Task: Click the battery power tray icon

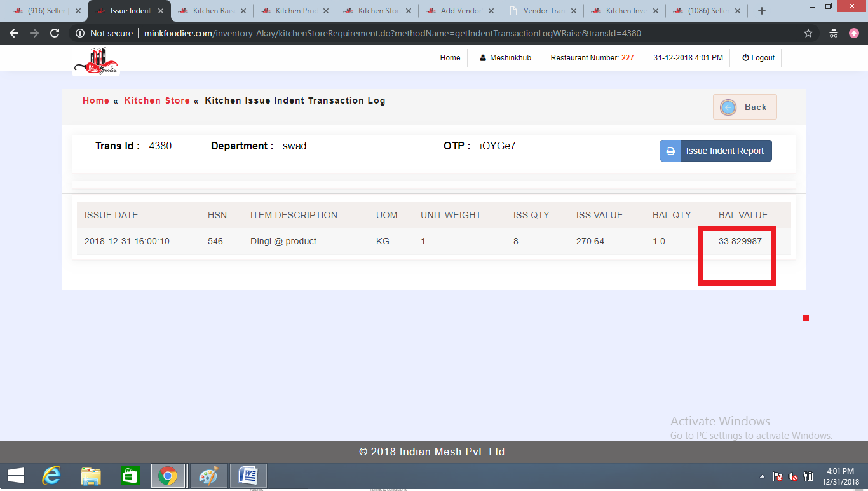Action: pyautogui.click(x=808, y=476)
